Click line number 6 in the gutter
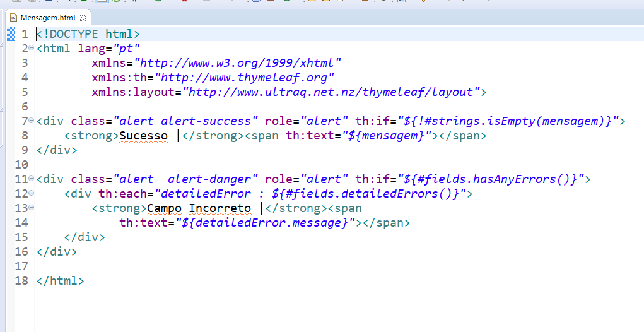This screenshot has width=644, height=332. 25,107
